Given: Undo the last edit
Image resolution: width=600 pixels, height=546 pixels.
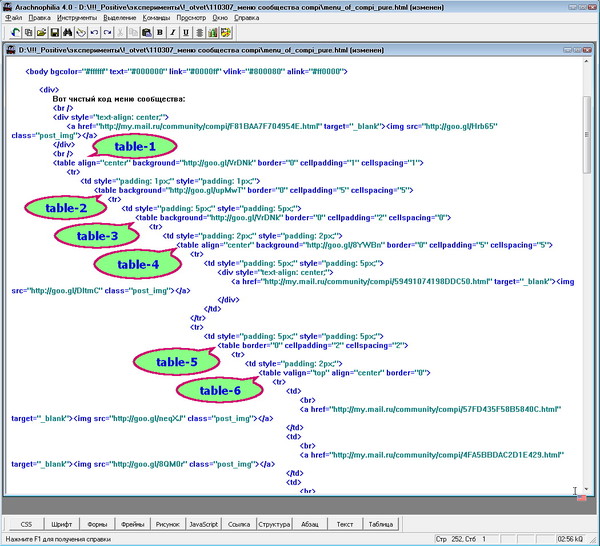Looking at the screenshot, I should pyautogui.click(x=94, y=33).
